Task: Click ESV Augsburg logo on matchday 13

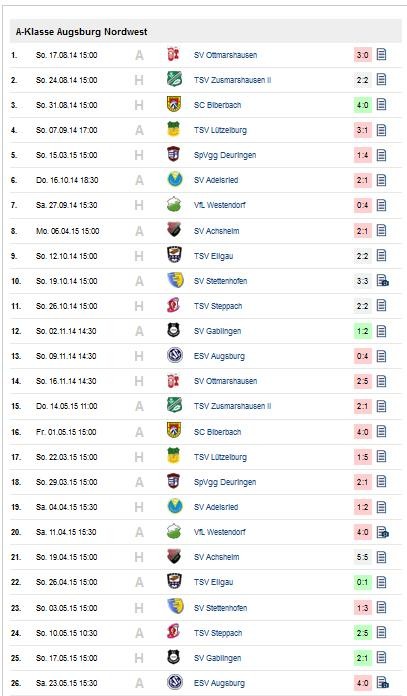Action: pyautogui.click(x=174, y=356)
